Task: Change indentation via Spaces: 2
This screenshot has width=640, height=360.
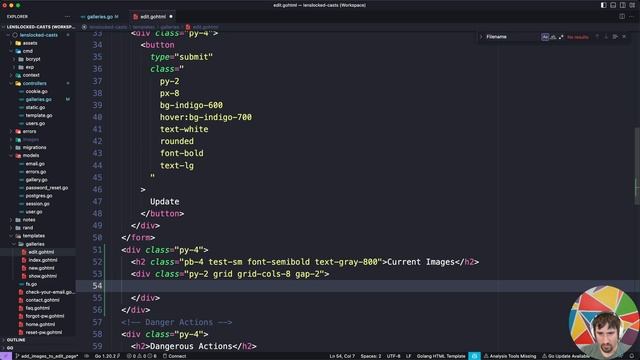Action: pos(371,356)
